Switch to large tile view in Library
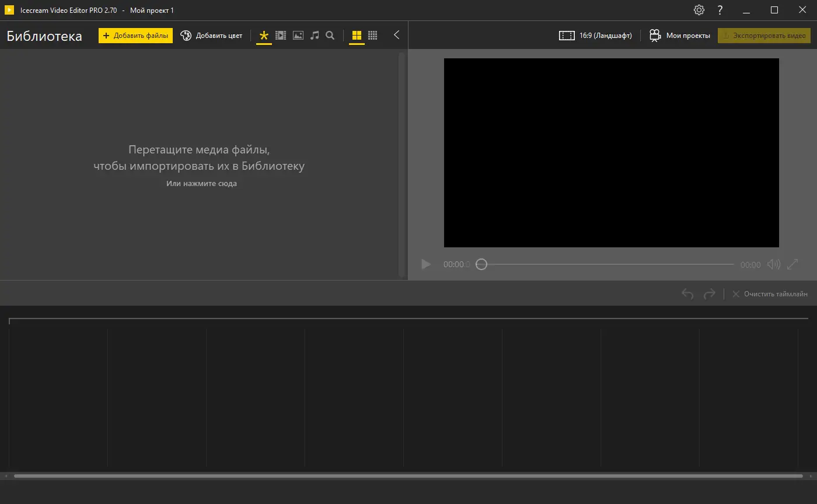817x504 pixels. point(357,35)
